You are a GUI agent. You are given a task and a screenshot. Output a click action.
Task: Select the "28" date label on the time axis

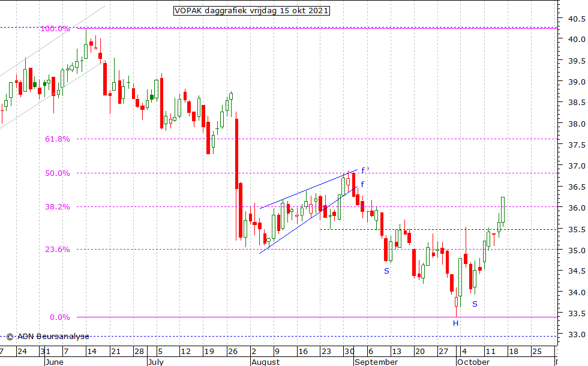(x=139, y=352)
